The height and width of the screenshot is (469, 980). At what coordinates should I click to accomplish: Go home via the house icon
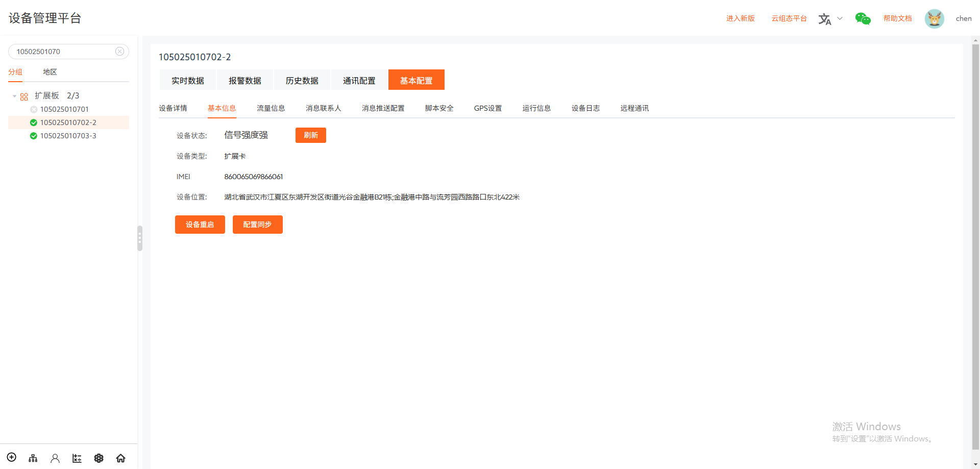click(x=121, y=458)
